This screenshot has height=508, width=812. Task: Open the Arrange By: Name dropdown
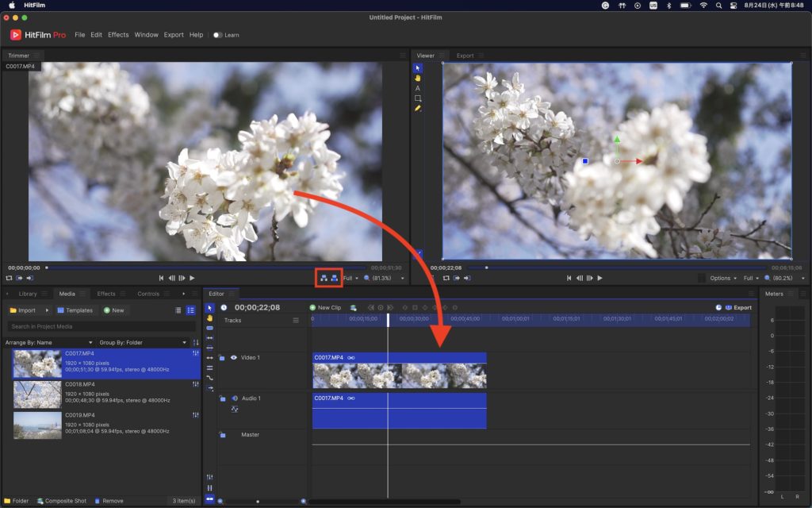[x=49, y=342]
